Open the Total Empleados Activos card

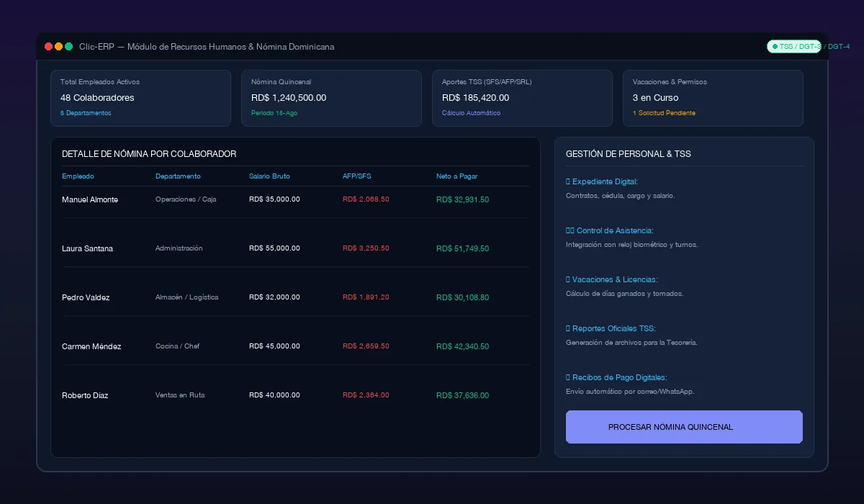[140, 98]
